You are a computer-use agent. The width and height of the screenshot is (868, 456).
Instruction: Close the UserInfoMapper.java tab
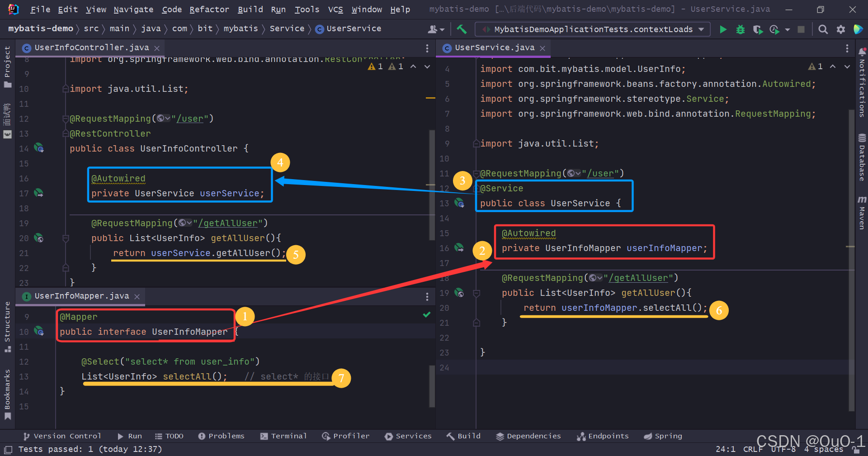point(137,296)
